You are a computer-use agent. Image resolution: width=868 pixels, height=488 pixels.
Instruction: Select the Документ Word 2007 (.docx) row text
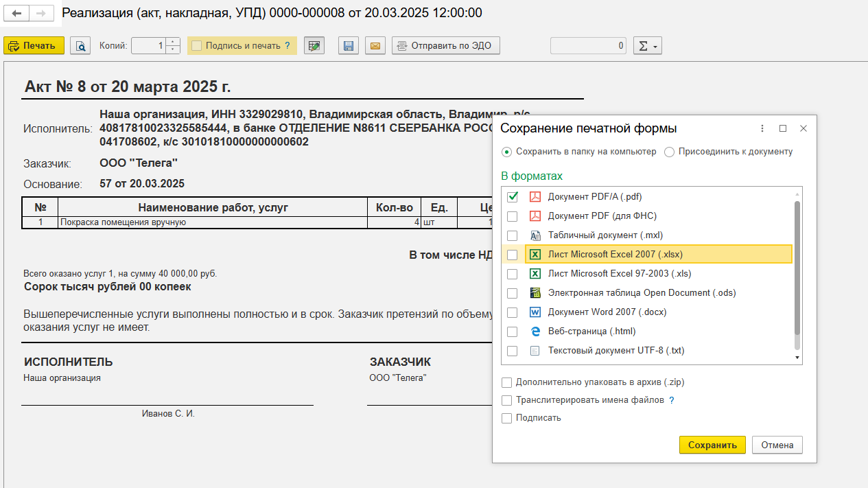607,312
